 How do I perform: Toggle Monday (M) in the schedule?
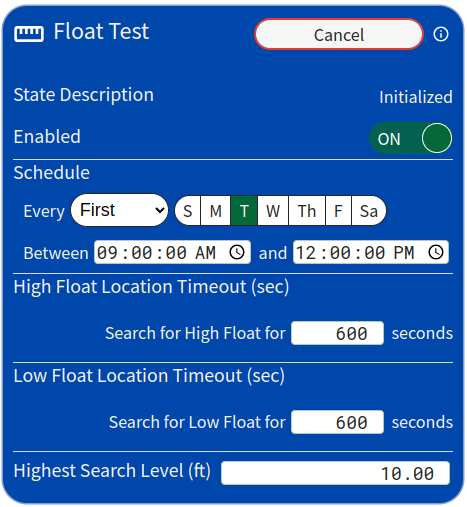click(x=216, y=211)
